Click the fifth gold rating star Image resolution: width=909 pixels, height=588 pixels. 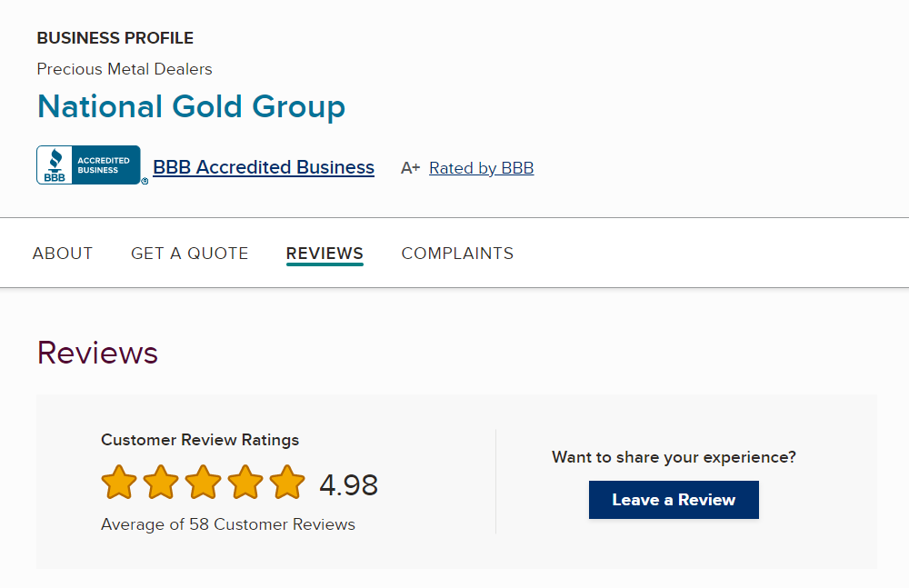pos(287,483)
